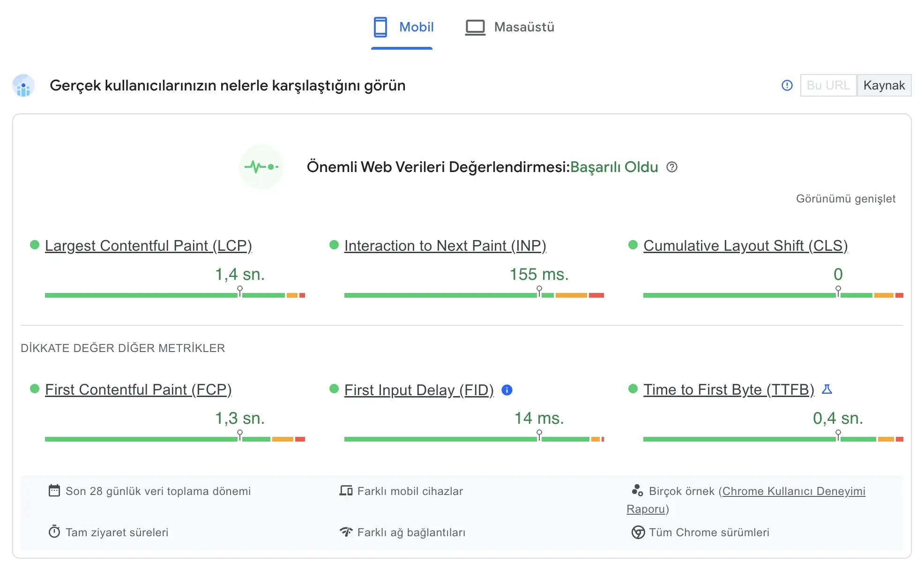Open Cumulative Layout Shift (CLS) link
Image resolution: width=924 pixels, height=570 pixels.
(745, 246)
